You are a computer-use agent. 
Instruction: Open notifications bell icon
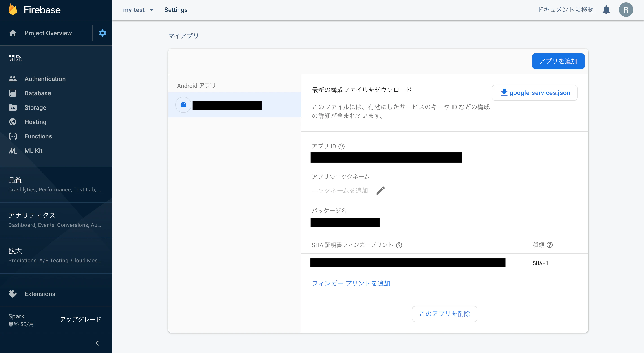[x=606, y=10]
